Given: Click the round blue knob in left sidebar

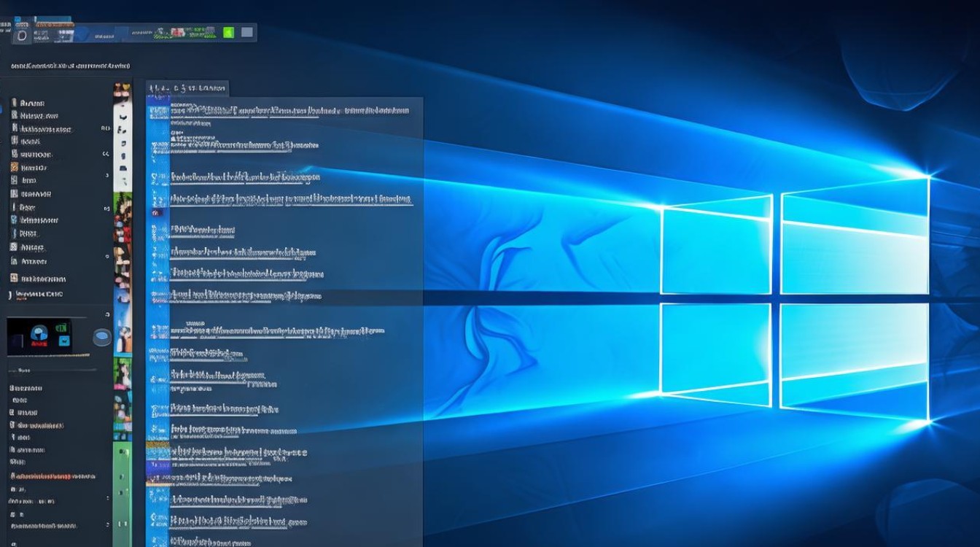Looking at the screenshot, I should coord(102,337).
